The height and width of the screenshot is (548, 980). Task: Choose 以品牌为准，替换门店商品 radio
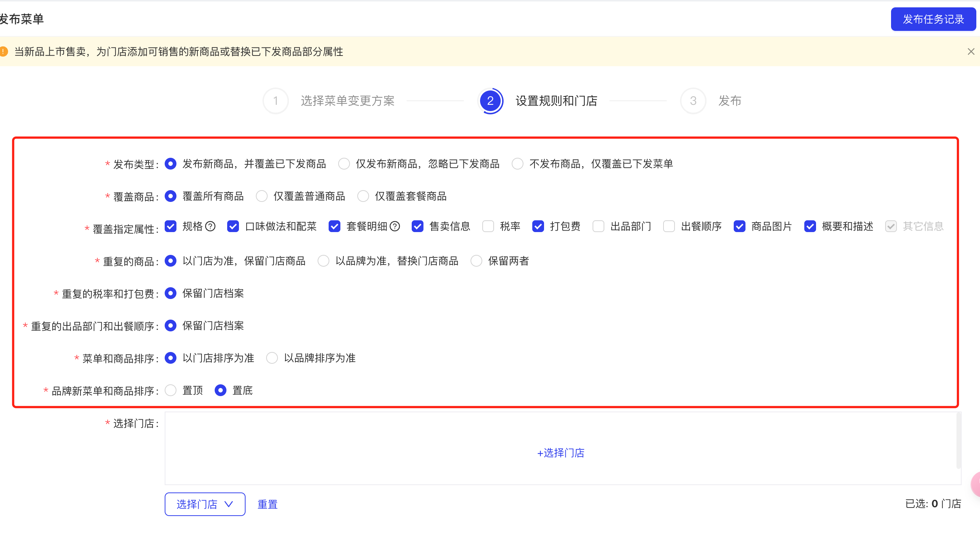pyautogui.click(x=323, y=261)
